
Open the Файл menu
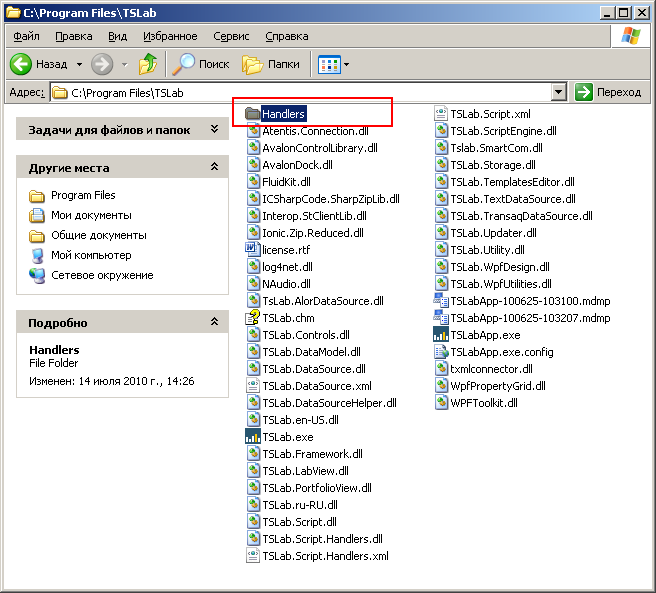pos(26,36)
